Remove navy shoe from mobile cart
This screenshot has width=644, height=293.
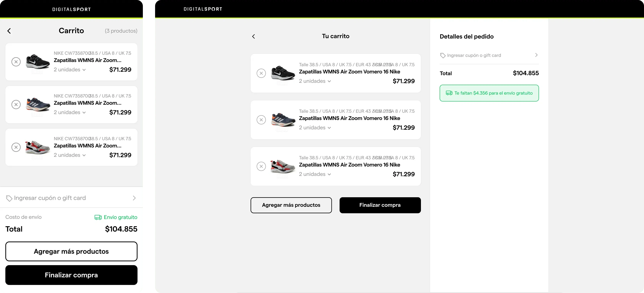[16, 104]
